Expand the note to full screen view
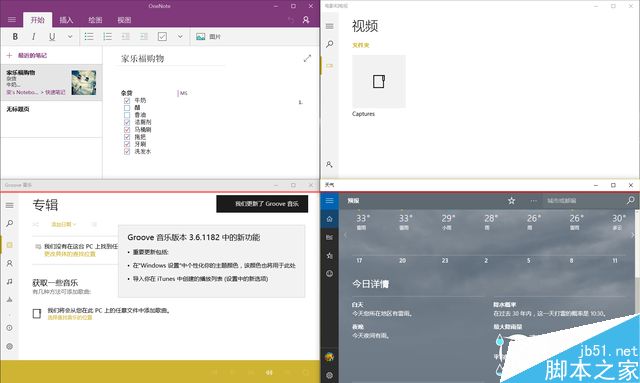 pos(307,59)
